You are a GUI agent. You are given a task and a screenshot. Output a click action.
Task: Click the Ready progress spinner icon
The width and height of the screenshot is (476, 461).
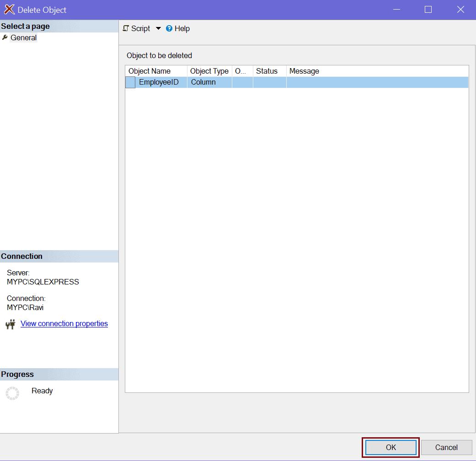pyautogui.click(x=12, y=393)
